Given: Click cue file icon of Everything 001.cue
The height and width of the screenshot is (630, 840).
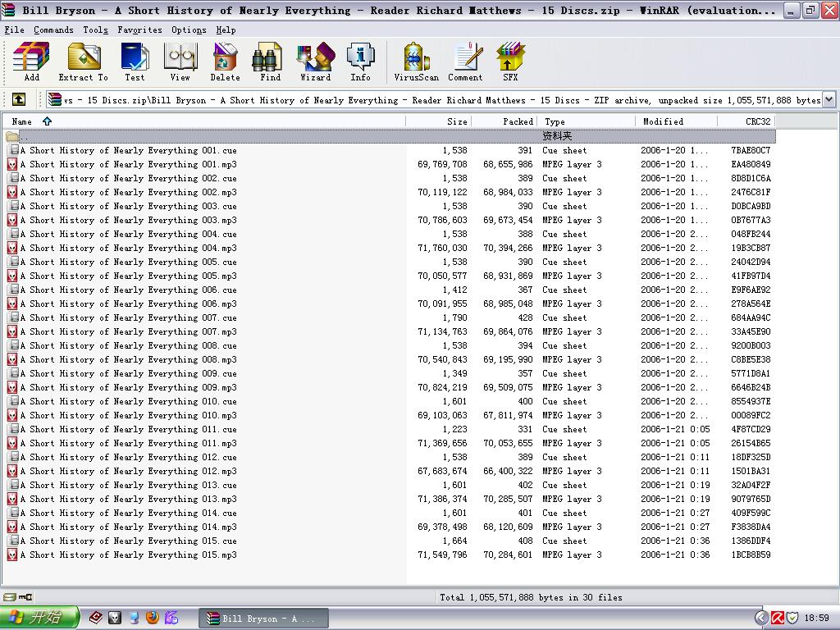Looking at the screenshot, I should [x=11, y=151].
